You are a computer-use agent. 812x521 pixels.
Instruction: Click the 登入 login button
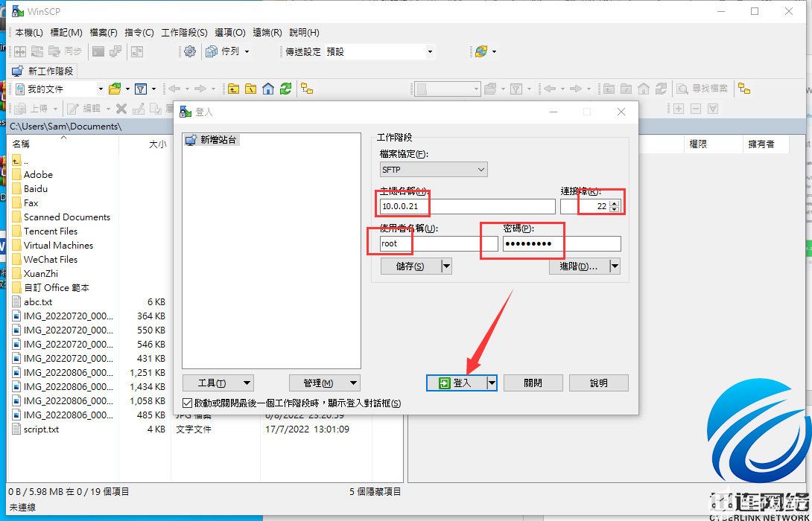coord(456,383)
